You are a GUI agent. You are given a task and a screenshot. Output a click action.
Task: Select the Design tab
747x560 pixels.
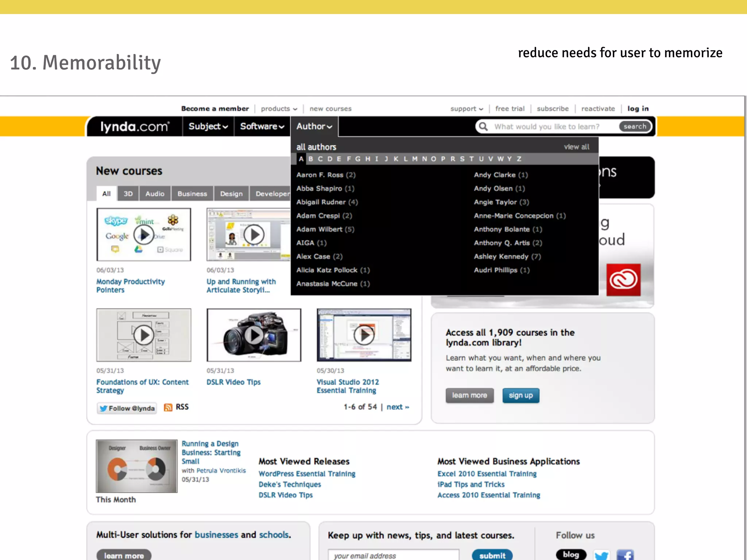tap(231, 194)
